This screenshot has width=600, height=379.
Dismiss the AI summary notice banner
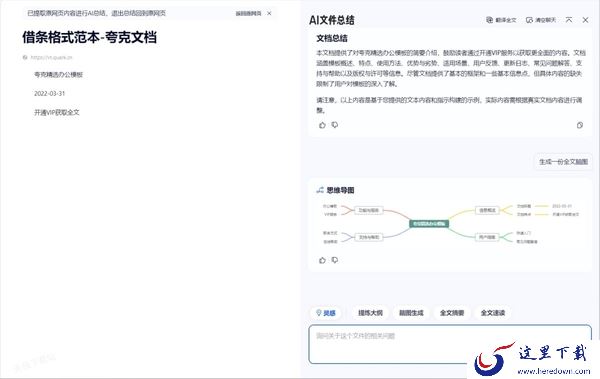269,13
